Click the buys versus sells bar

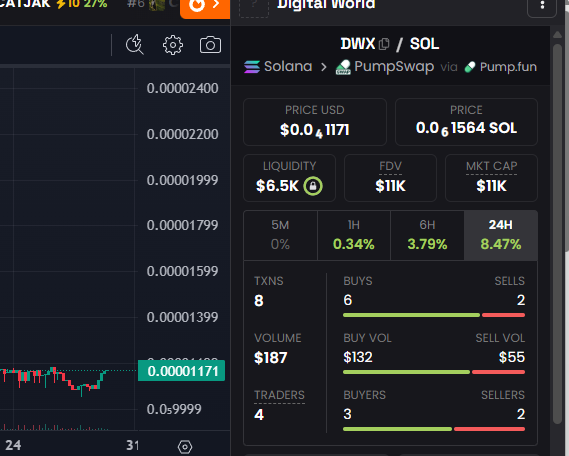[434, 315]
